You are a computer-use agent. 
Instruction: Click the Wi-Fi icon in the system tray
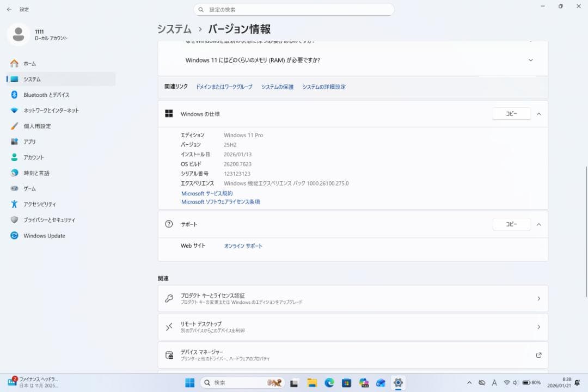coord(507,382)
